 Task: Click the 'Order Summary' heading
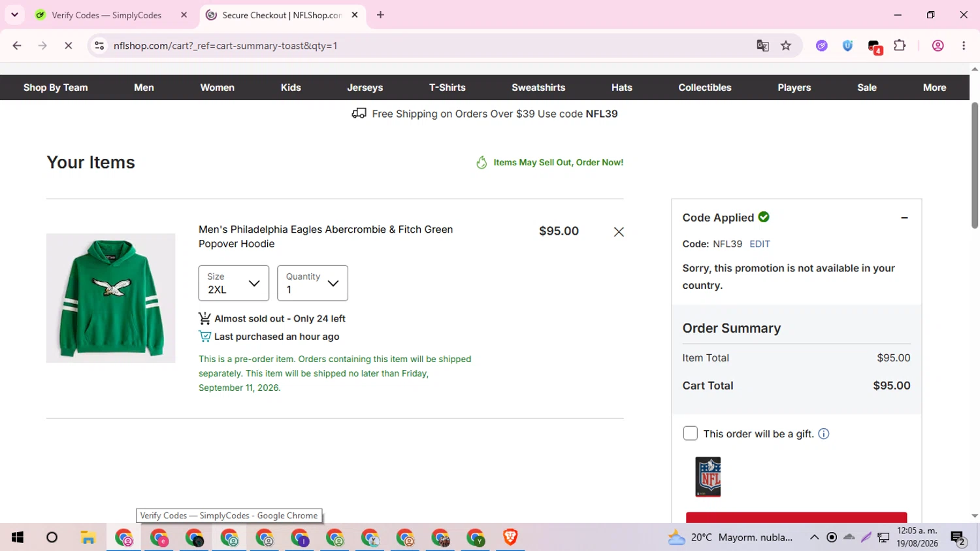pos(732,328)
